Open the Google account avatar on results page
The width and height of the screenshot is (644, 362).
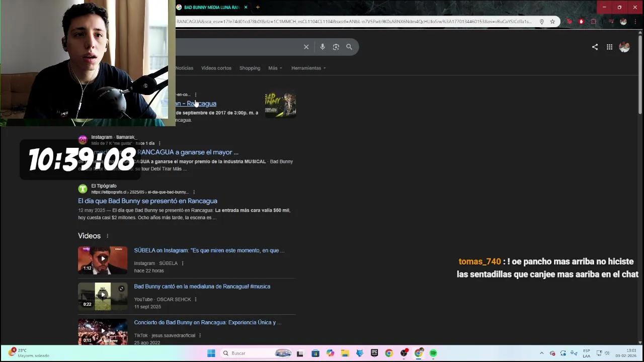tap(624, 47)
